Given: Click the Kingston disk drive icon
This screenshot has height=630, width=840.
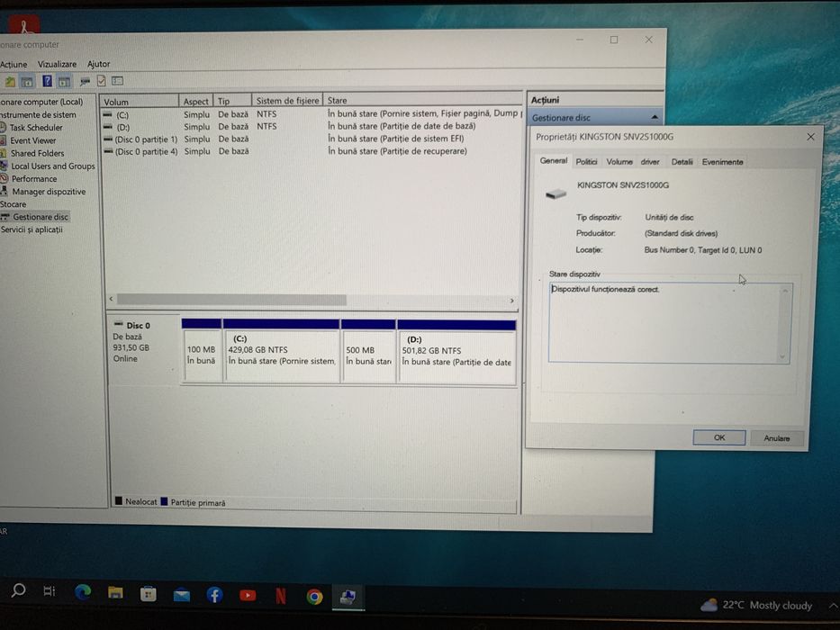Looking at the screenshot, I should point(555,193).
